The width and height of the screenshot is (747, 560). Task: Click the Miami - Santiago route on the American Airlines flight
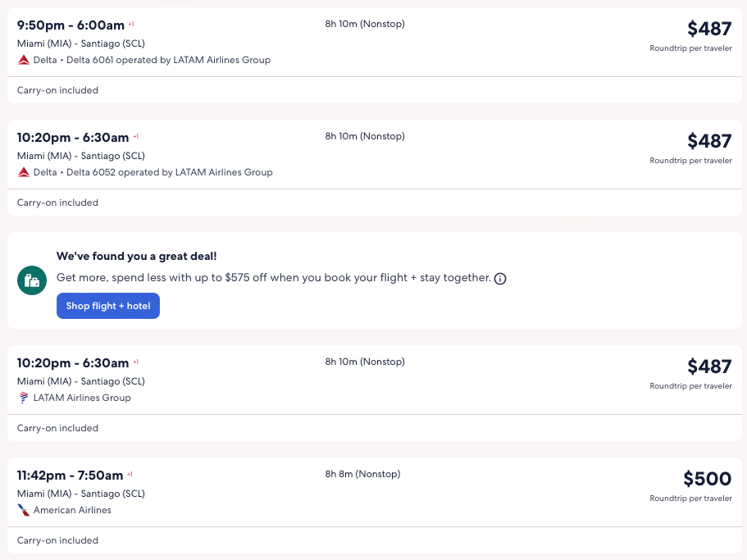coord(80,494)
